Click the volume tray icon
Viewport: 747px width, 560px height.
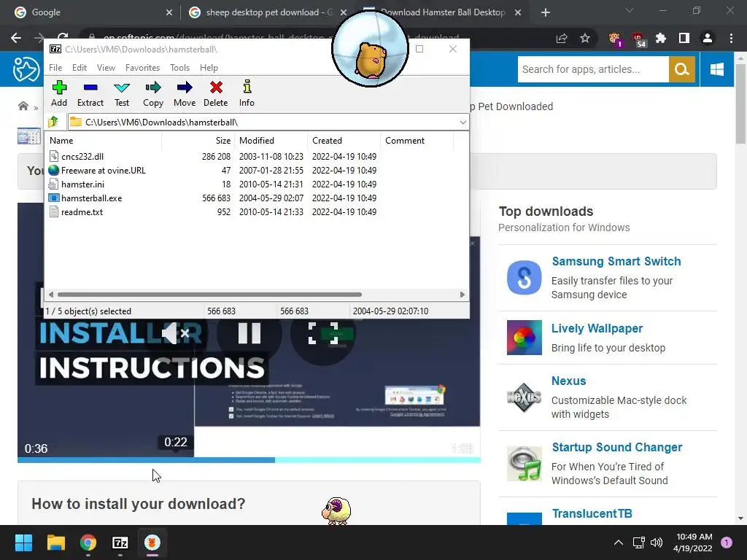[657, 542]
